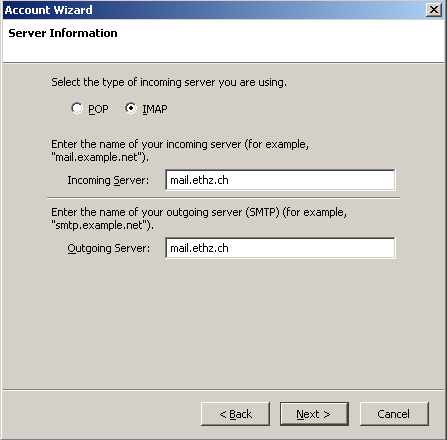Go back with the Back button
The width and height of the screenshot is (447, 440).
click(x=235, y=414)
